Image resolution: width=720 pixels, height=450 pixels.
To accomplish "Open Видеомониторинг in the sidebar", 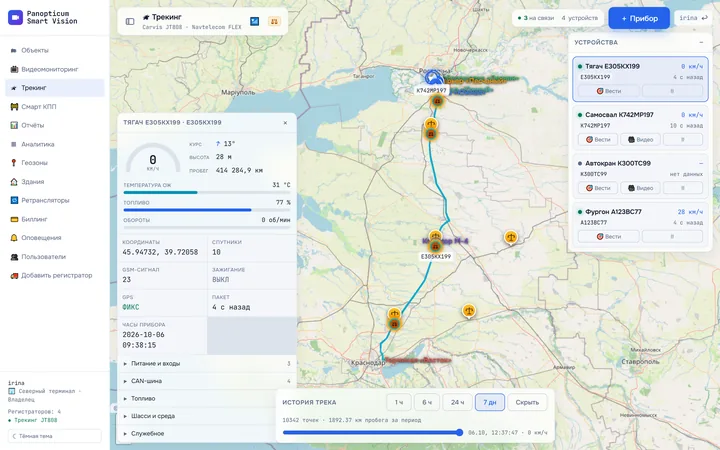I will 55,69.
